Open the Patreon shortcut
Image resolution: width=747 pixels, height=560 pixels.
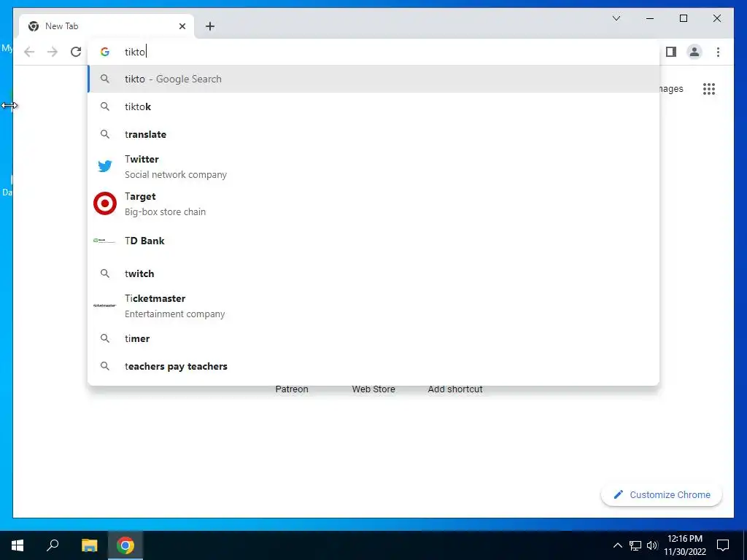click(x=292, y=389)
